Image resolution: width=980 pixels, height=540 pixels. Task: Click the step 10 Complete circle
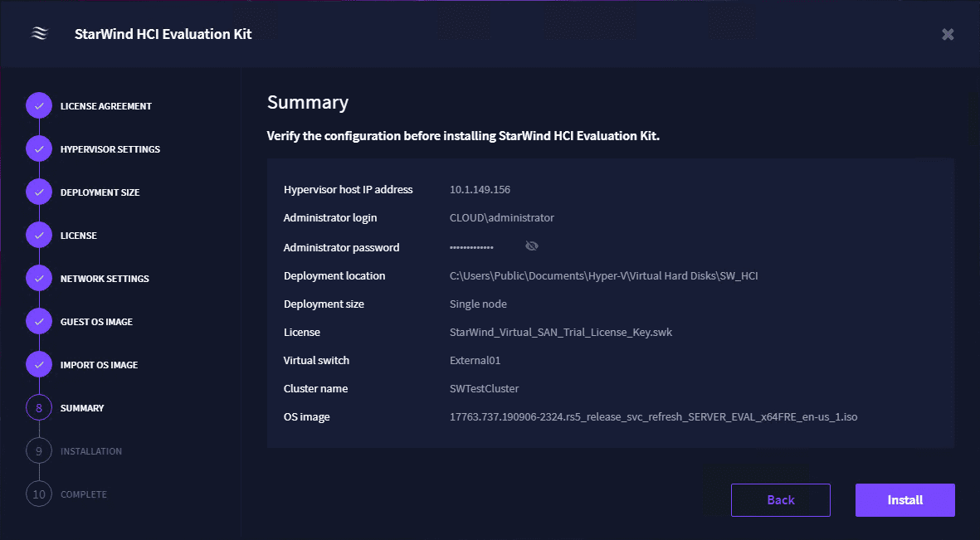click(x=39, y=494)
